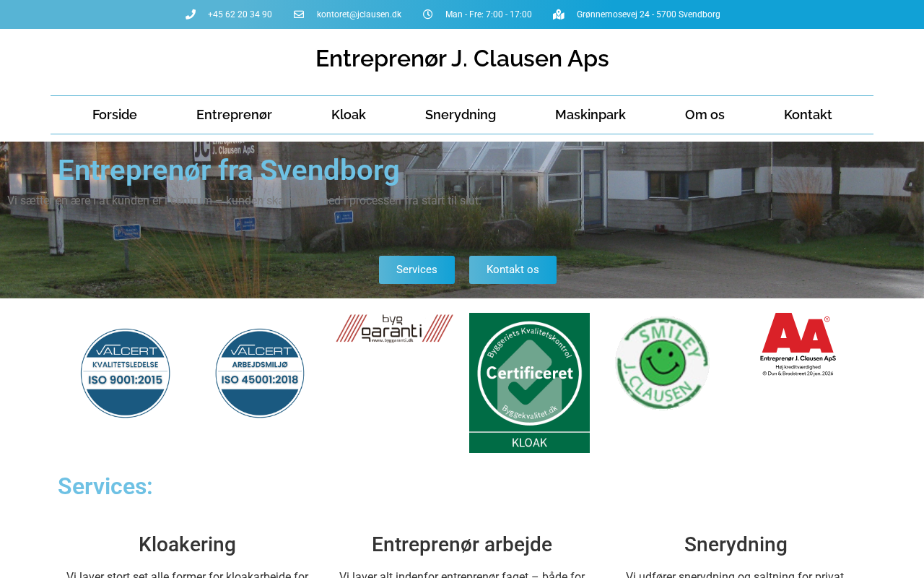This screenshot has height=578, width=924.
Task: Open the ISO 45001:2018 Valcert badge
Action: [260, 374]
